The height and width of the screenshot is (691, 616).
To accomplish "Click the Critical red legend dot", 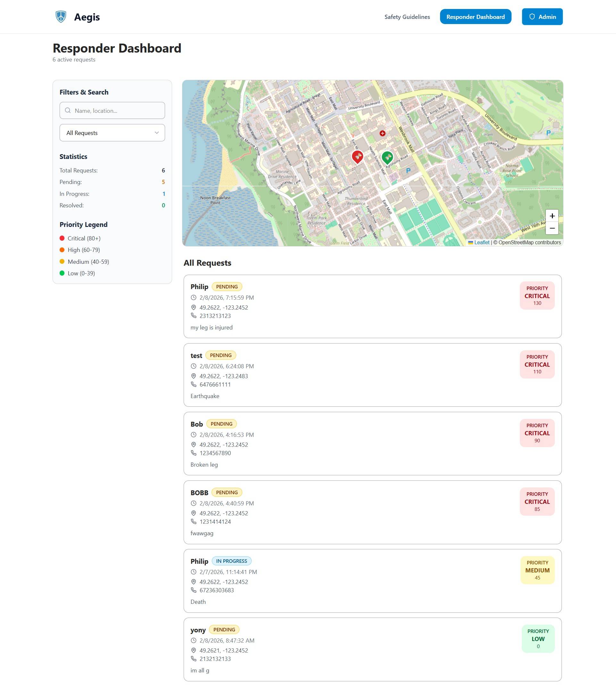I will 62,238.
